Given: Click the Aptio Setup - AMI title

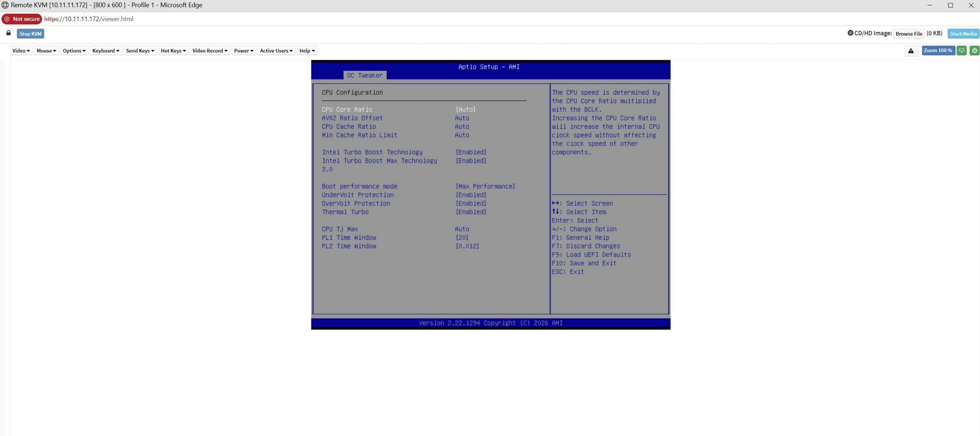Looking at the screenshot, I should coord(489,67).
